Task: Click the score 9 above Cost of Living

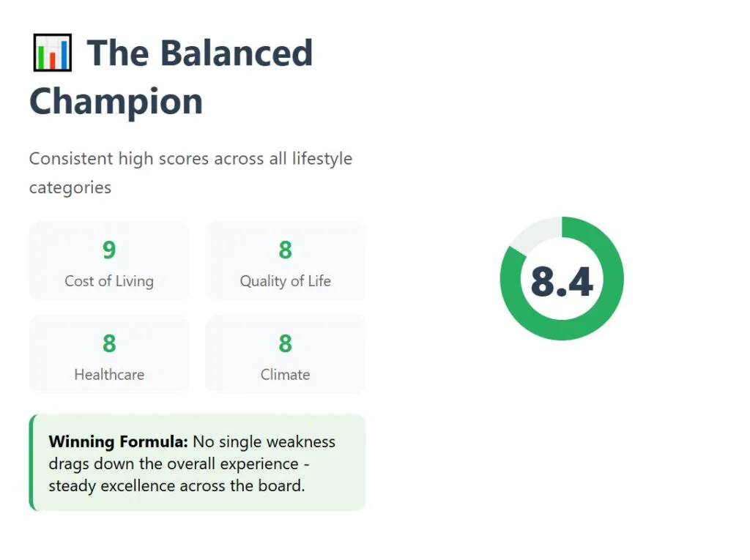Action: click(x=109, y=250)
